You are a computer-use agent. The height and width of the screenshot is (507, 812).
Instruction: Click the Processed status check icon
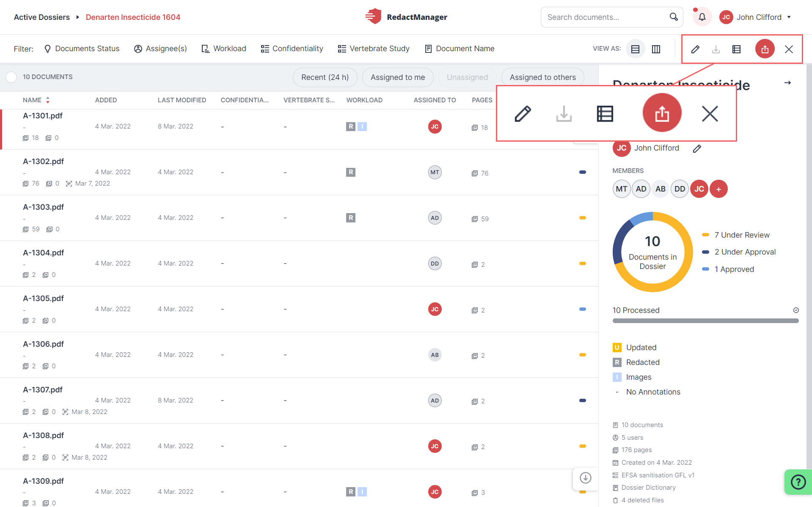pyautogui.click(x=796, y=310)
